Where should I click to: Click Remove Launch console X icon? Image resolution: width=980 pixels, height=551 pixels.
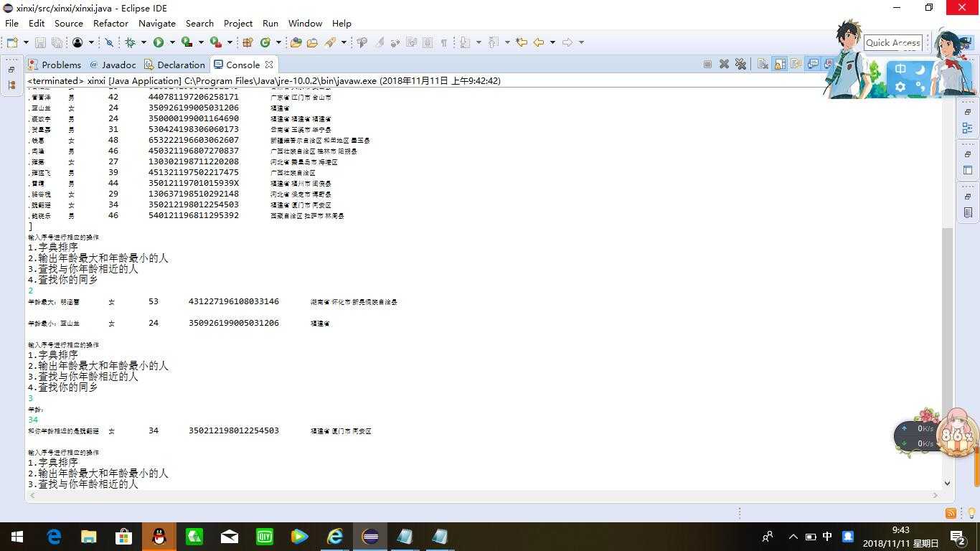(724, 65)
